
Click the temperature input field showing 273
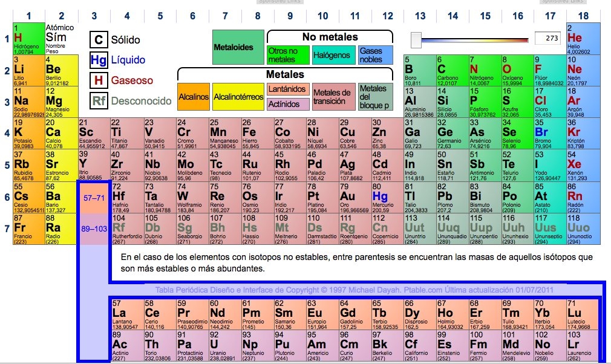click(549, 39)
